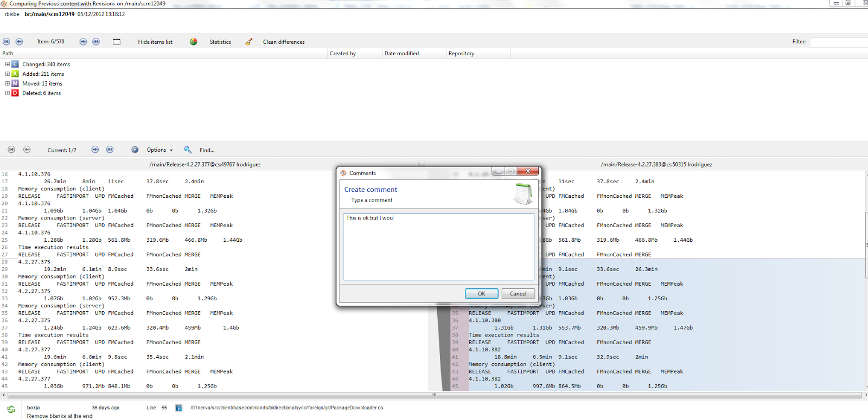
Task: Open the Options dropdown menu
Action: tap(159, 150)
